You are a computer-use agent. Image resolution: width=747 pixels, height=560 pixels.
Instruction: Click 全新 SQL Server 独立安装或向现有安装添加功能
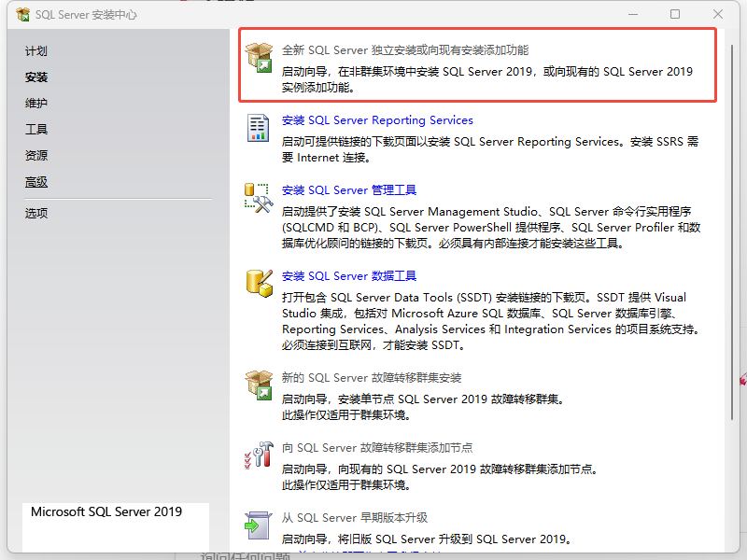click(405, 50)
